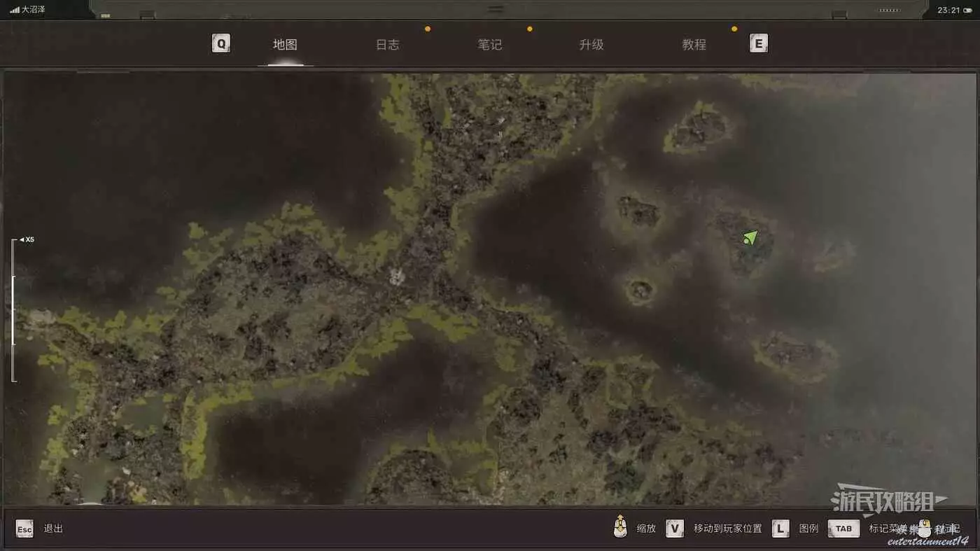Open the 教程 tutorial tab
This screenshot has height=551, width=980.
pos(694,44)
